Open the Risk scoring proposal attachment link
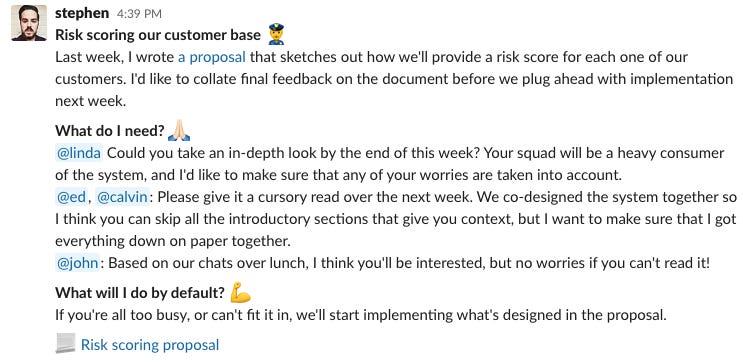 pos(150,344)
